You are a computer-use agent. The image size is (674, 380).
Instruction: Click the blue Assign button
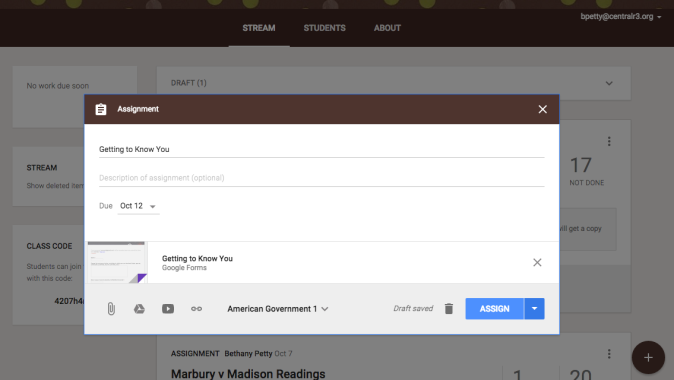coord(494,309)
